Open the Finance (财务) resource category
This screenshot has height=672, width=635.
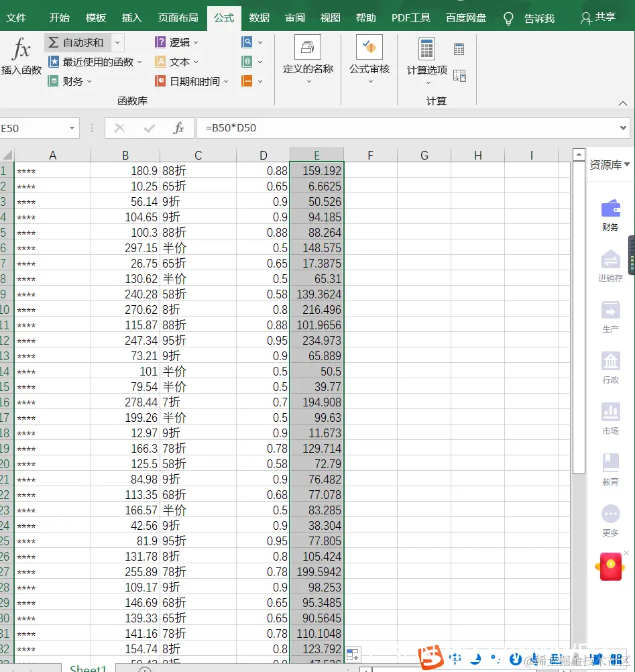[x=610, y=215]
